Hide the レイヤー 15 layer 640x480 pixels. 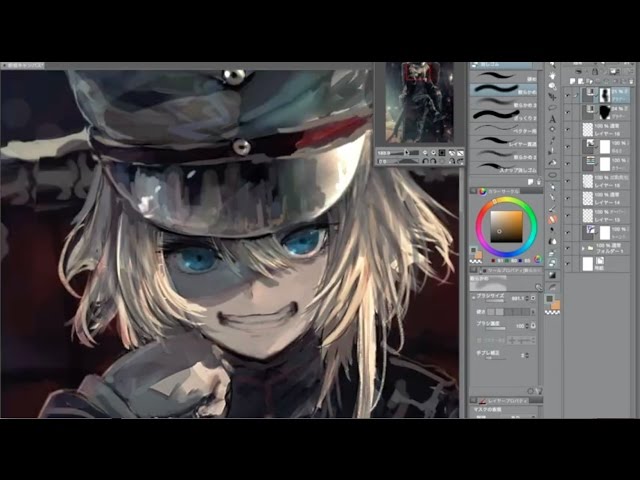[567, 180]
